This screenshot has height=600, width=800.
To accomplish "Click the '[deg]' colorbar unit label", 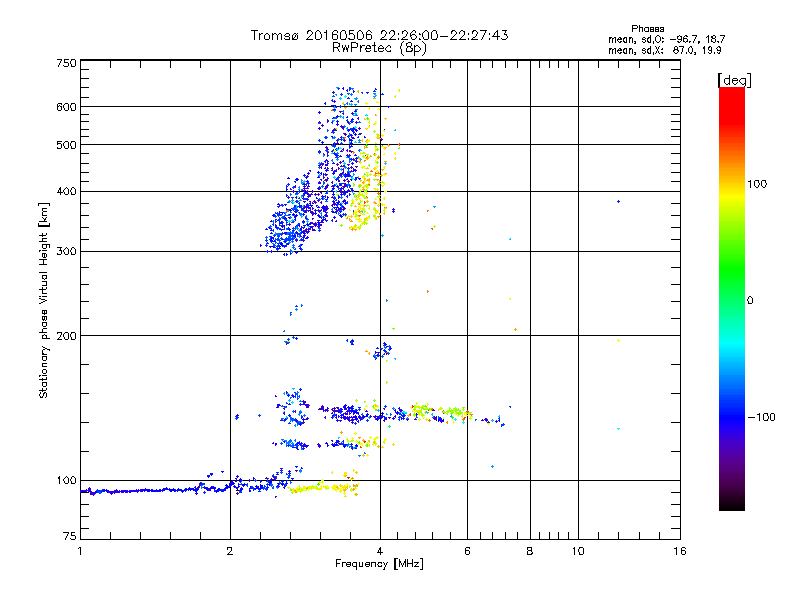I will click(x=734, y=80).
